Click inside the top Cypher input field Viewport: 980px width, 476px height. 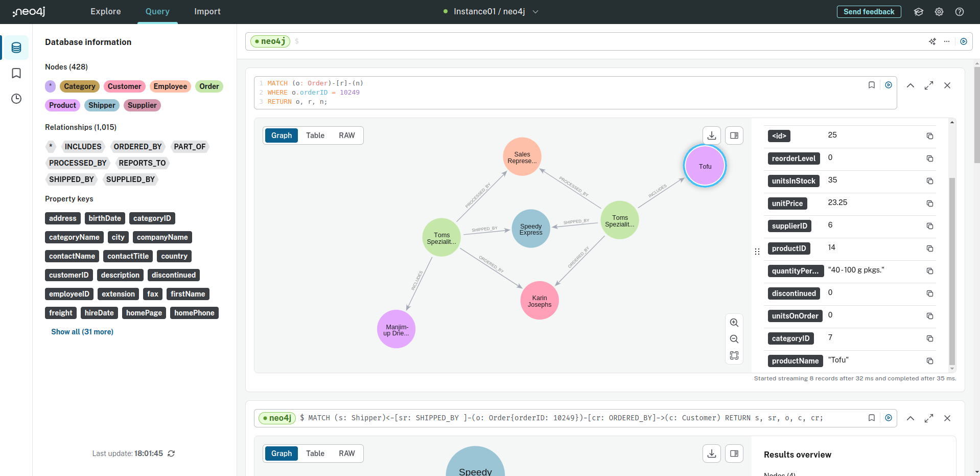tap(608, 41)
